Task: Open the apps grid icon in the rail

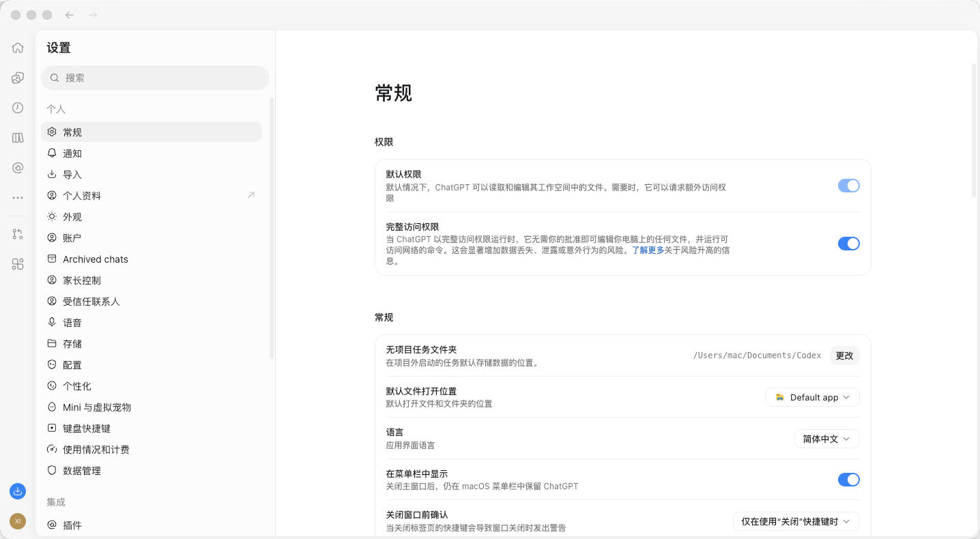Action: pyautogui.click(x=18, y=264)
